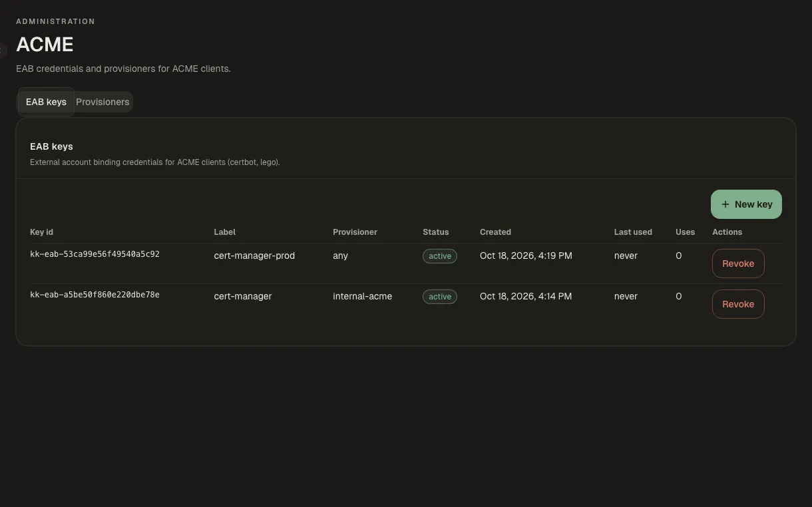This screenshot has height=507, width=812.
Task: Click the ACME page heading
Action: point(45,45)
